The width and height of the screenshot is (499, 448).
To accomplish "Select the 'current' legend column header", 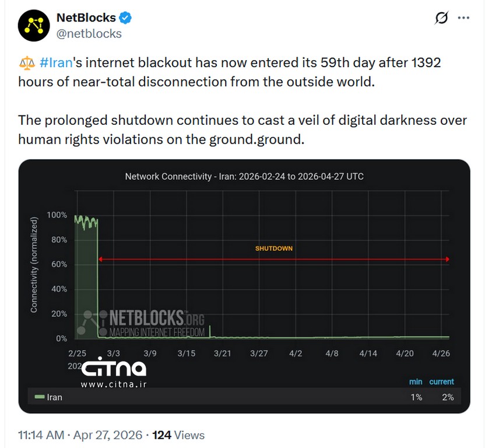I will (441, 381).
